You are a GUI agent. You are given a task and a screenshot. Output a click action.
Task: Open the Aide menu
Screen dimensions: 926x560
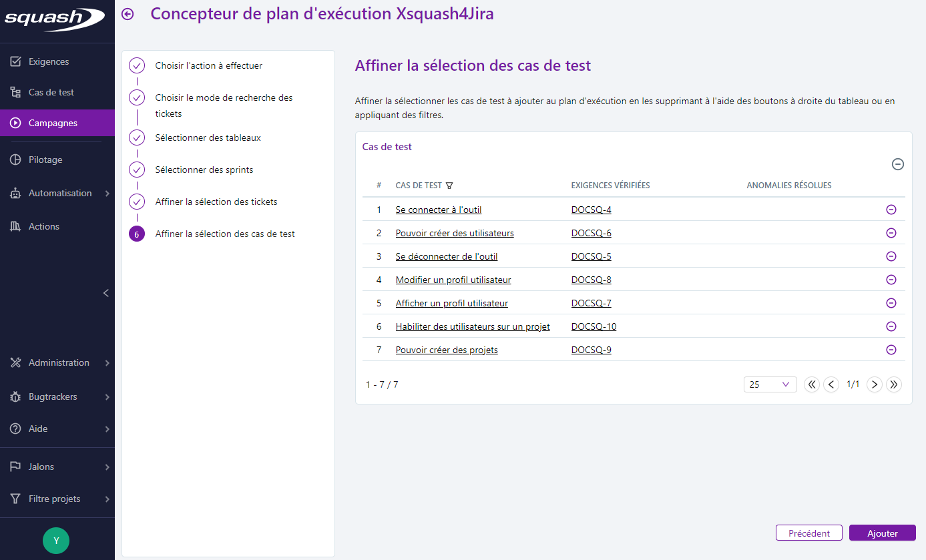pyautogui.click(x=15, y=428)
